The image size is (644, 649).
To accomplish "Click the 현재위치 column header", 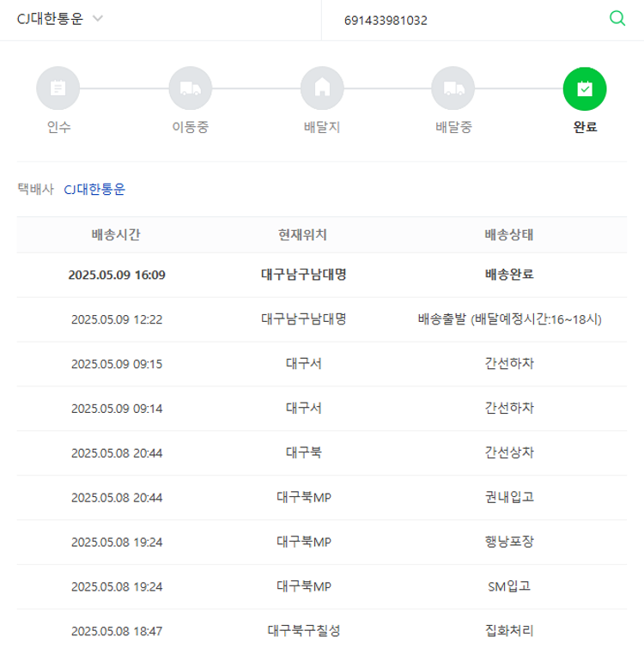I will click(303, 234).
